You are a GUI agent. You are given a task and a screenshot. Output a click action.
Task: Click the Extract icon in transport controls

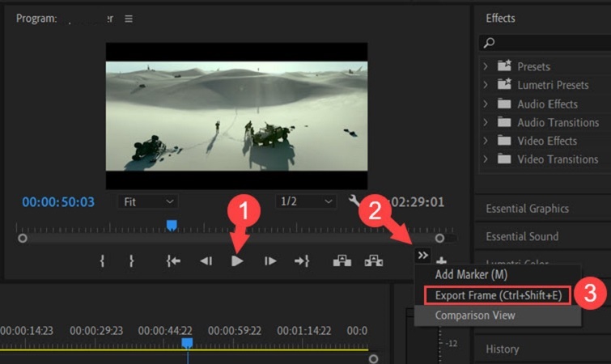(x=373, y=261)
